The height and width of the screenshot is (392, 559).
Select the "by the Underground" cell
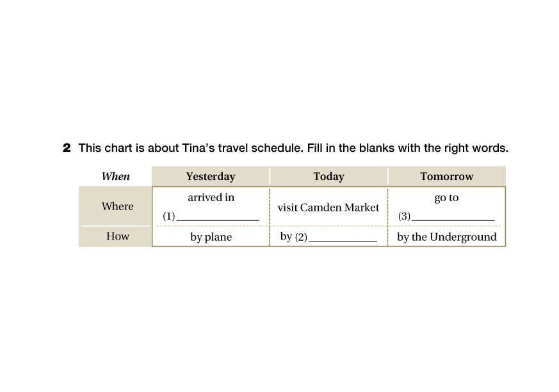pos(447,237)
